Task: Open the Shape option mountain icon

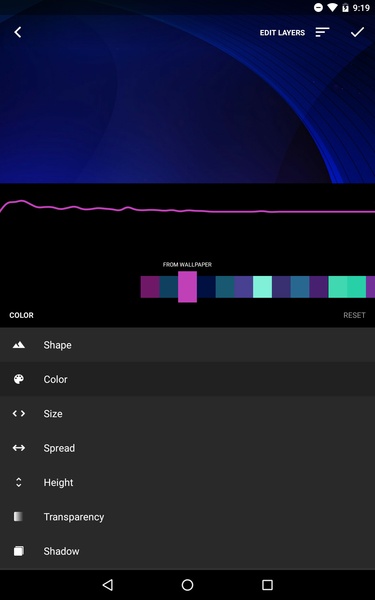Action: click(18, 345)
